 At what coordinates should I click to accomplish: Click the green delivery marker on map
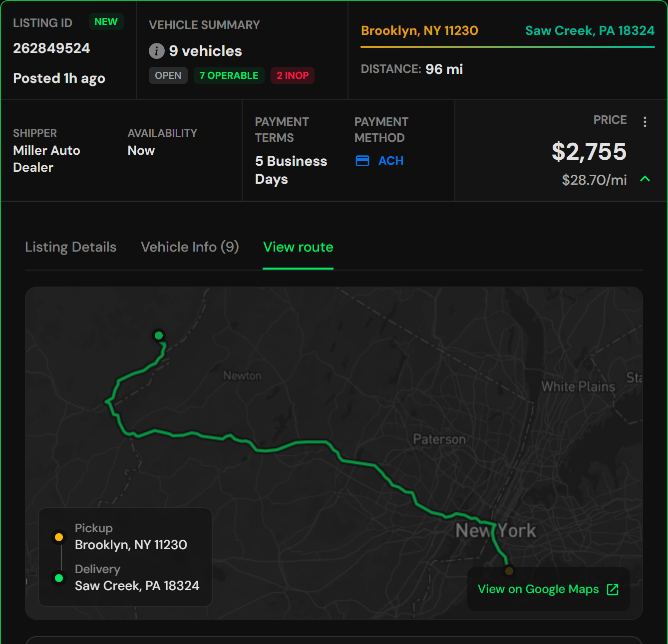pos(159,335)
